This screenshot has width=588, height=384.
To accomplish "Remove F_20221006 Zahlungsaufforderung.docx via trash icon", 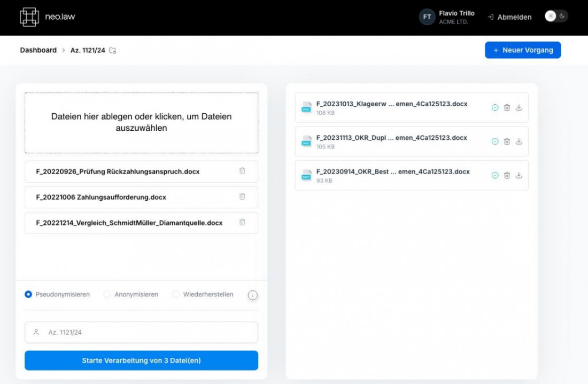I will coord(242,197).
